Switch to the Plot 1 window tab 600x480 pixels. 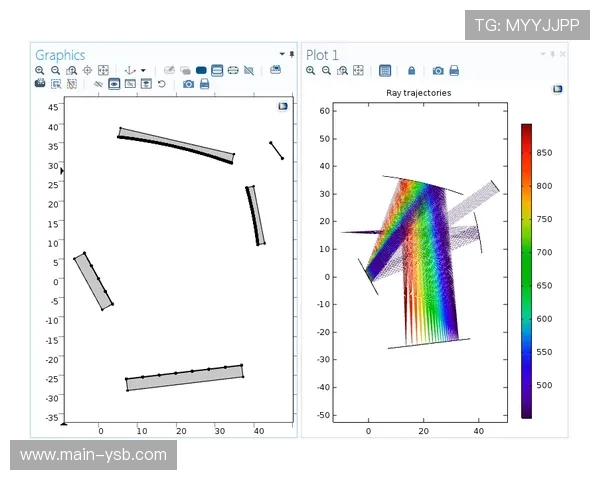point(323,55)
